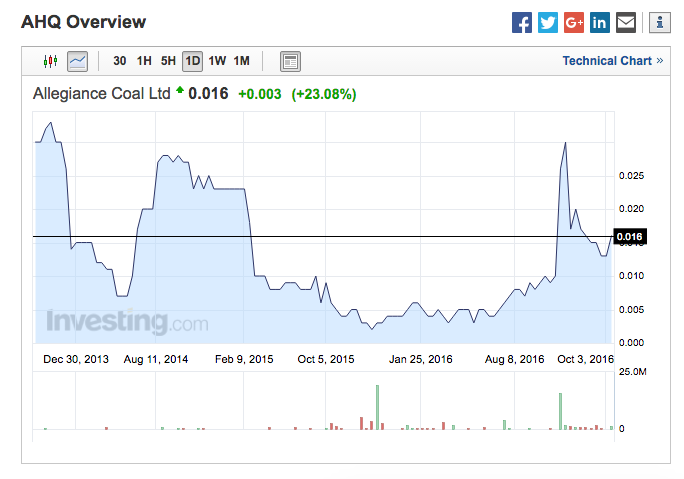
Task: Open the news overlay icon
Action: pos(290,61)
